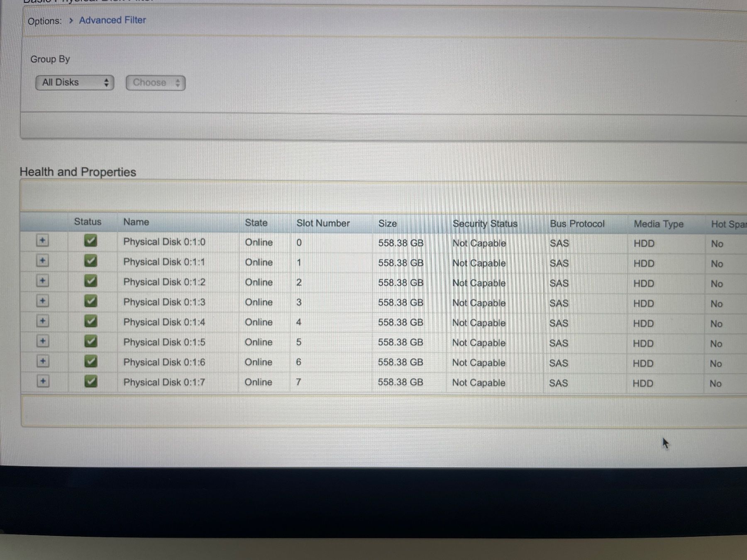Click slot number 6 cell
The height and width of the screenshot is (560, 747).
click(298, 362)
